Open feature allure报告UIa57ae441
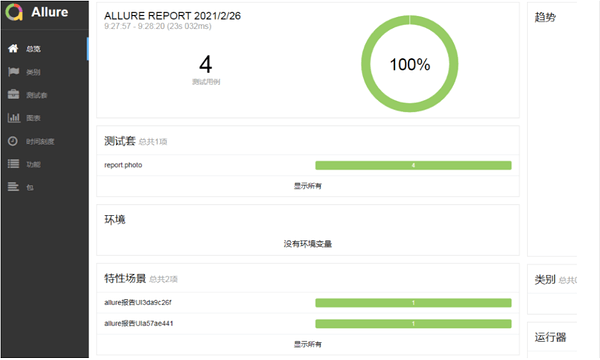 139,324
